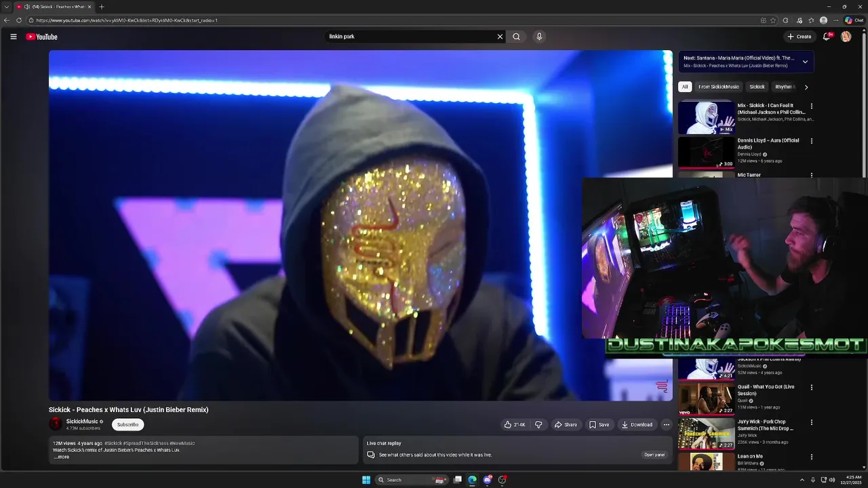Image resolution: width=868 pixels, height=488 pixels.
Task: Open more actions menu beside Download
Action: click(666, 425)
